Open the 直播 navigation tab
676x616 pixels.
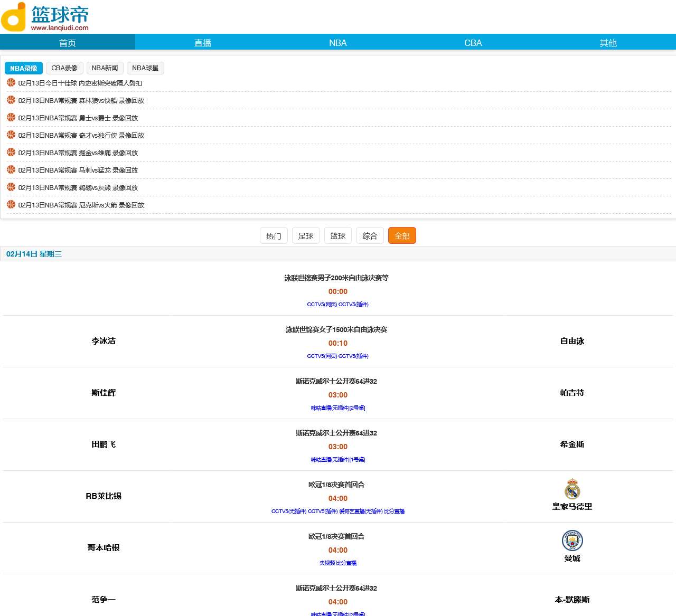coord(203,42)
